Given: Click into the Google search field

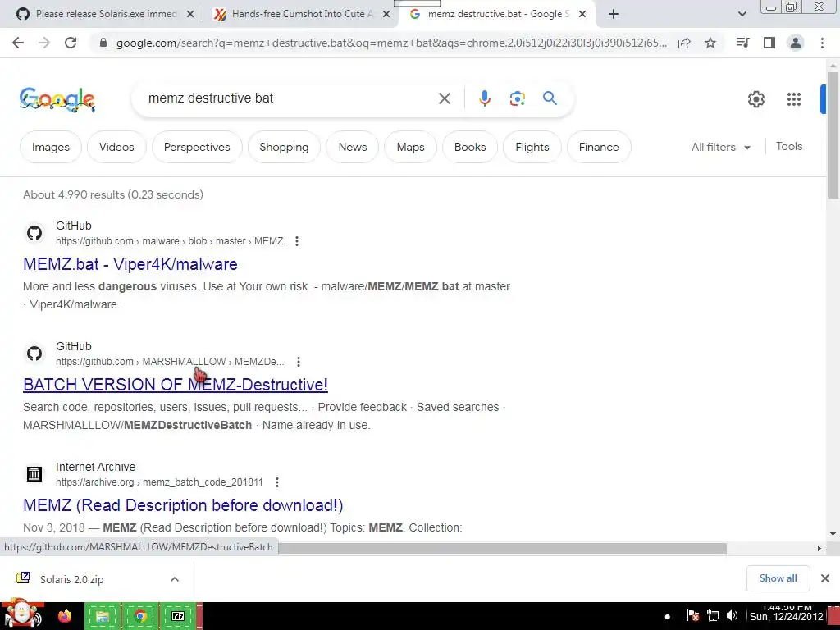Looking at the screenshot, I should point(290,98).
